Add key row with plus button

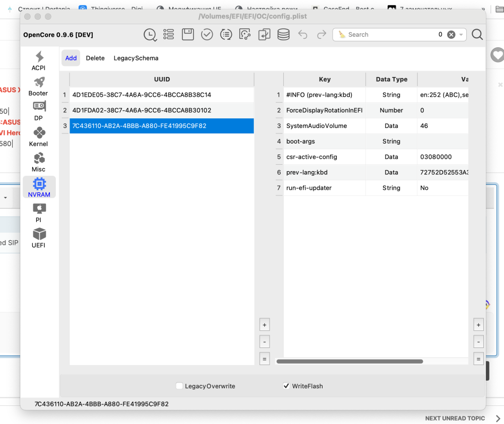click(x=479, y=325)
